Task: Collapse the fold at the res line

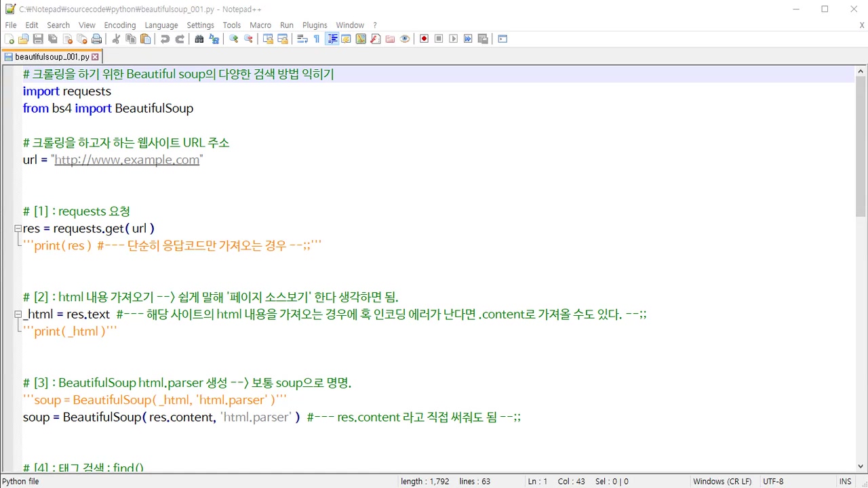Action: pos(18,228)
